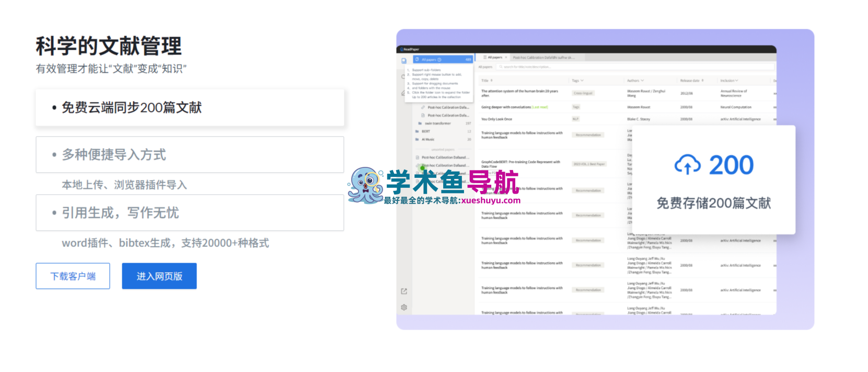This screenshot has height=372, width=868.
Task: Click the search for title/note/description field
Action: (634, 67)
